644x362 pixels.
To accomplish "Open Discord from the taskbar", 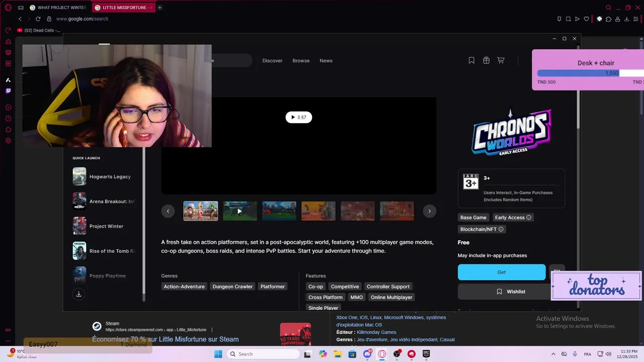I will [367, 354].
